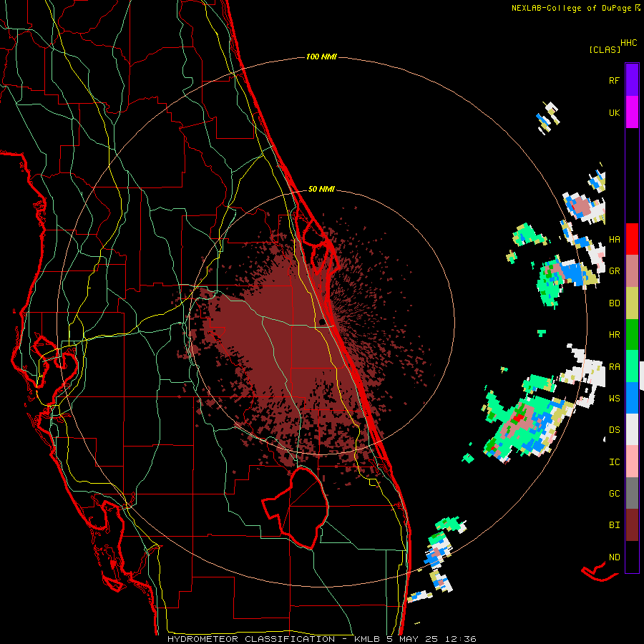The width and height of the screenshot is (644, 644).
Task: Select the light pink IC ice crystals swatch
Action: tap(632, 462)
